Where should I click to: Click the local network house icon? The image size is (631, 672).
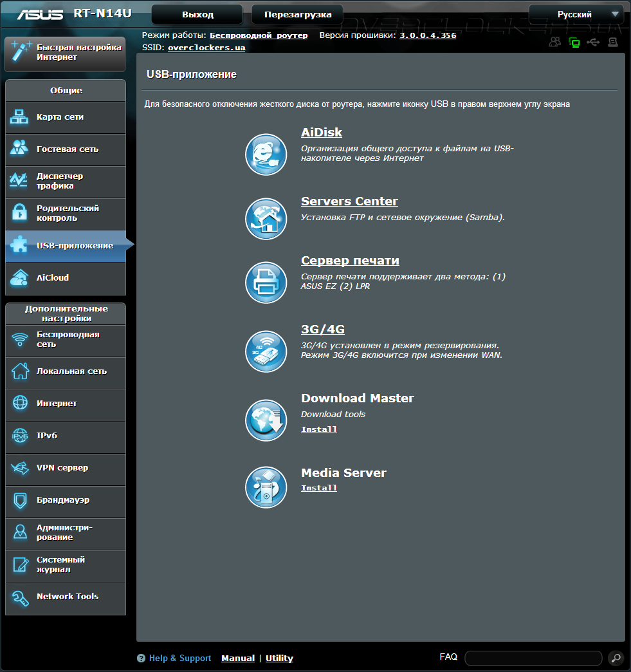click(20, 371)
